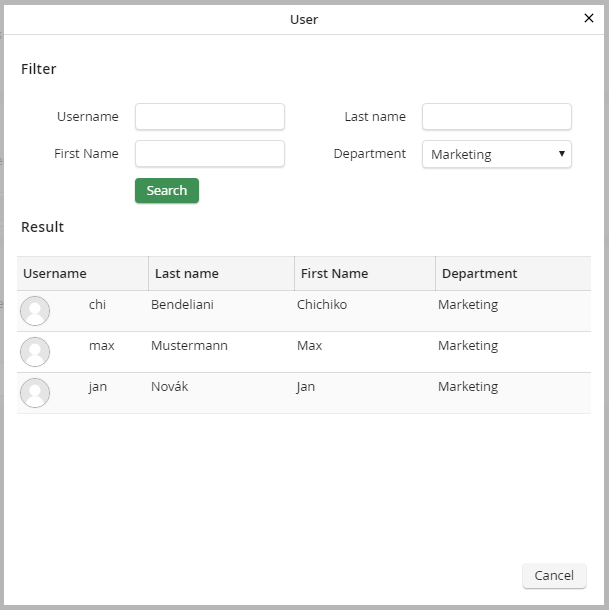The height and width of the screenshot is (610, 609).
Task: Close the User dialog with X
Action: coord(589,18)
